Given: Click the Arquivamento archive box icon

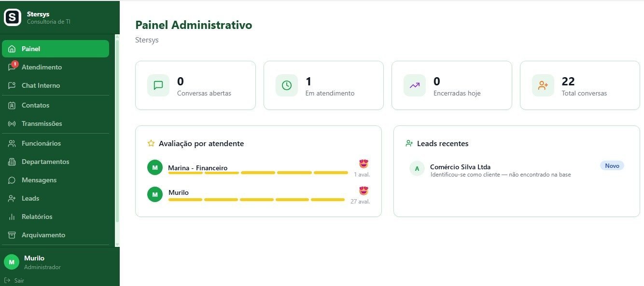Looking at the screenshot, I should click(12, 235).
